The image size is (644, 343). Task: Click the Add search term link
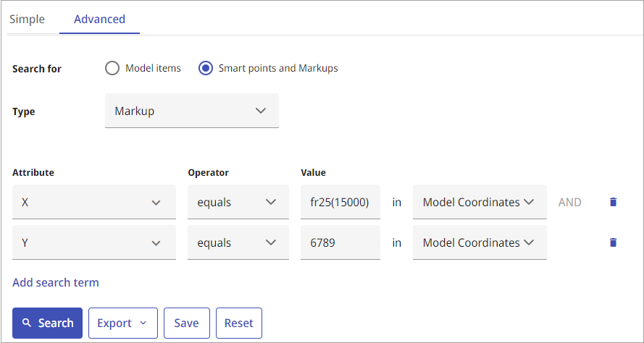click(x=56, y=283)
